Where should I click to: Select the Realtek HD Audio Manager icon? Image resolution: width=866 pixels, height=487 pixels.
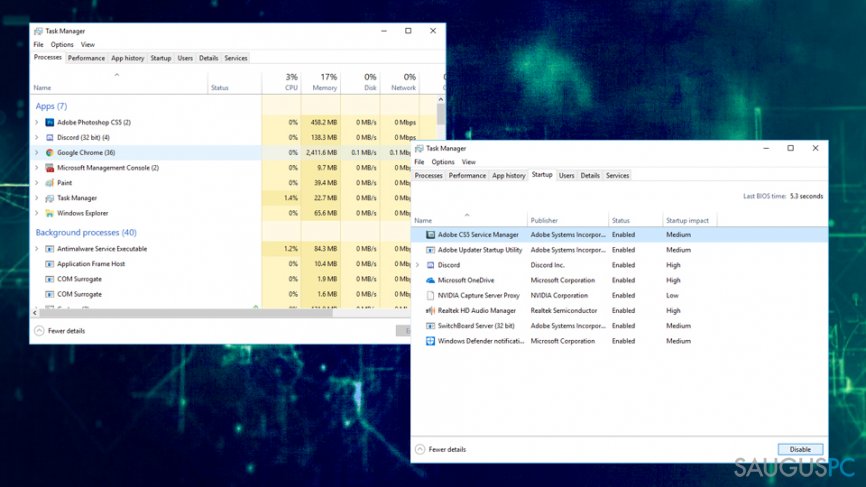point(430,310)
